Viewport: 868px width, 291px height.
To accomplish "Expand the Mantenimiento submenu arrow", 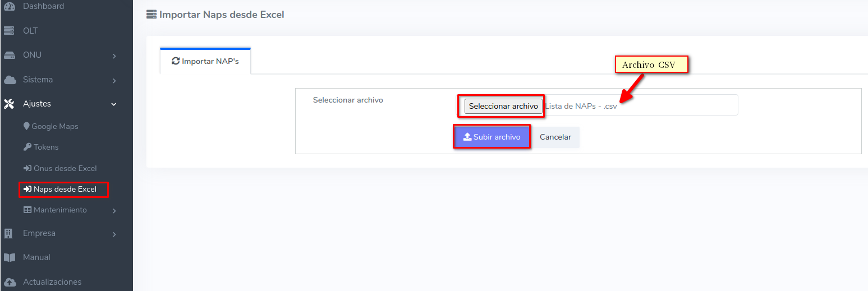I will [x=114, y=211].
